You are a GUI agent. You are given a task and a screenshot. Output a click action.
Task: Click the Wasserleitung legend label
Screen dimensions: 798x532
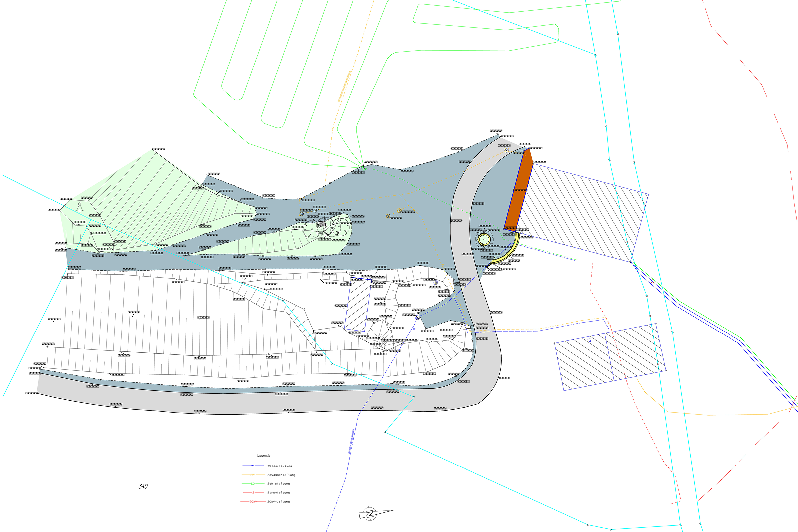[280, 466]
